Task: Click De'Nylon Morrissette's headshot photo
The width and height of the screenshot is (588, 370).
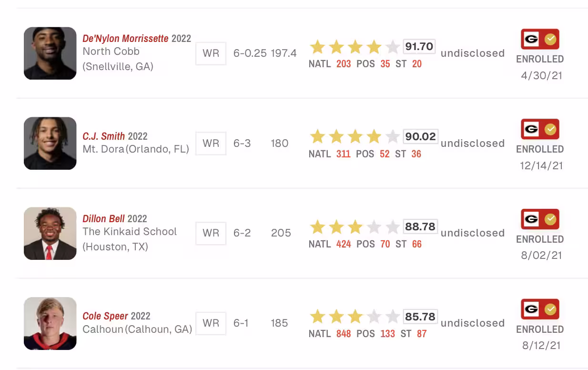Action: coord(50,53)
